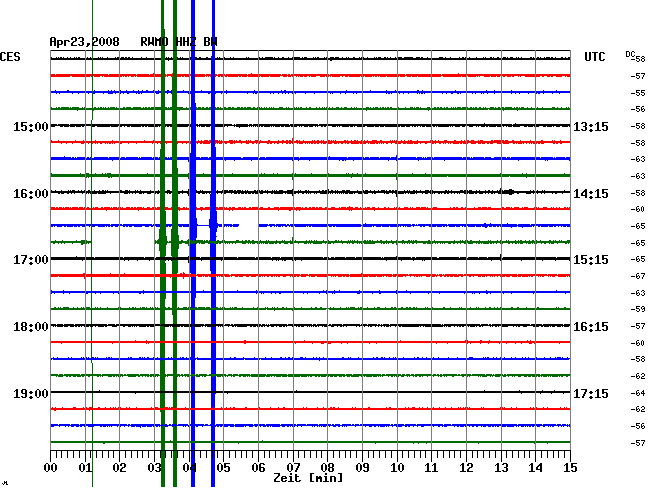The width and height of the screenshot is (650, 494).
Task: Click the date label Apr23,2008
Action: click(84, 42)
